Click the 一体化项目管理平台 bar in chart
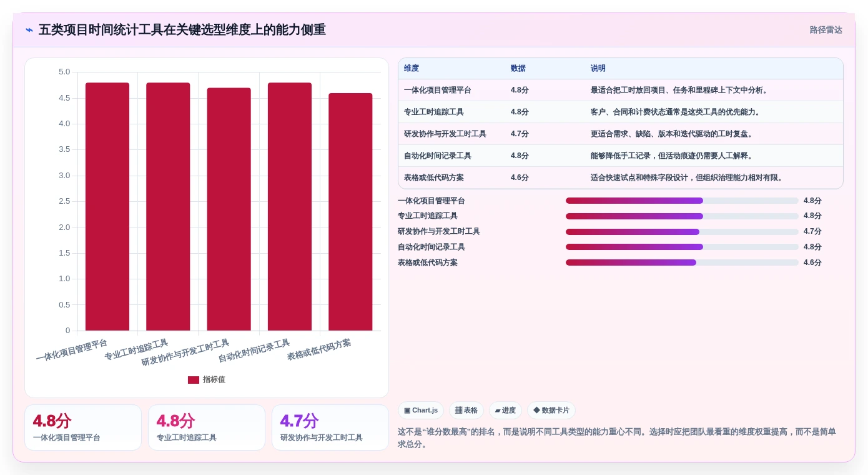868x475 pixels. point(107,207)
